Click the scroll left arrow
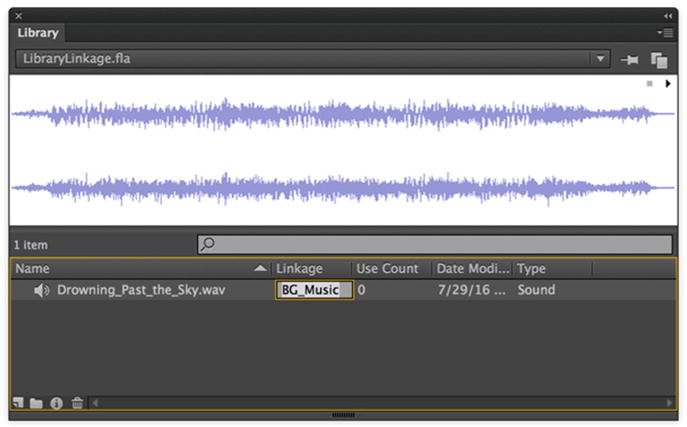This screenshot has width=687, height=427. coord(95,402)
